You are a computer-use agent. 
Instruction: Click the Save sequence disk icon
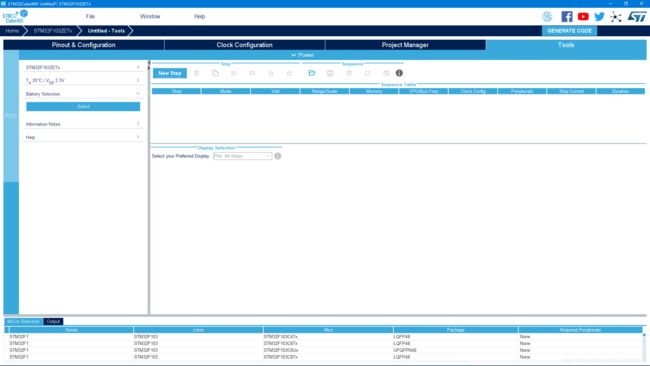[x=330, y=73]
